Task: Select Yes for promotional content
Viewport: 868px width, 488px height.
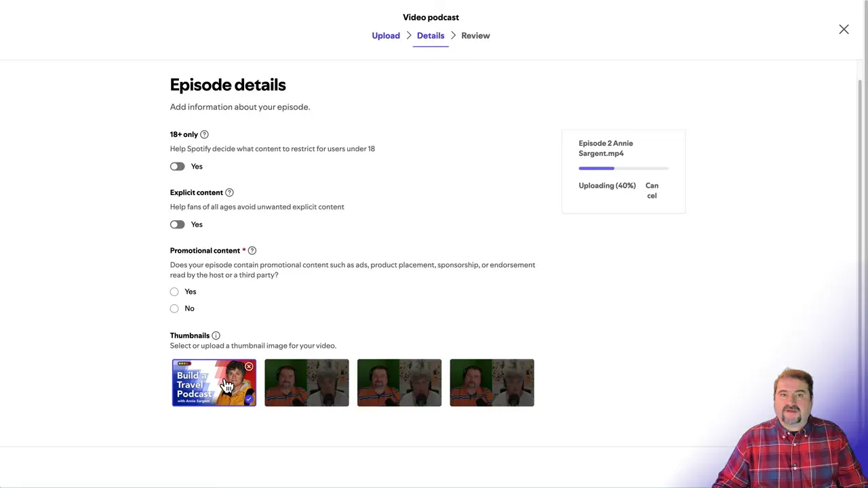Action: click(174, 291)
